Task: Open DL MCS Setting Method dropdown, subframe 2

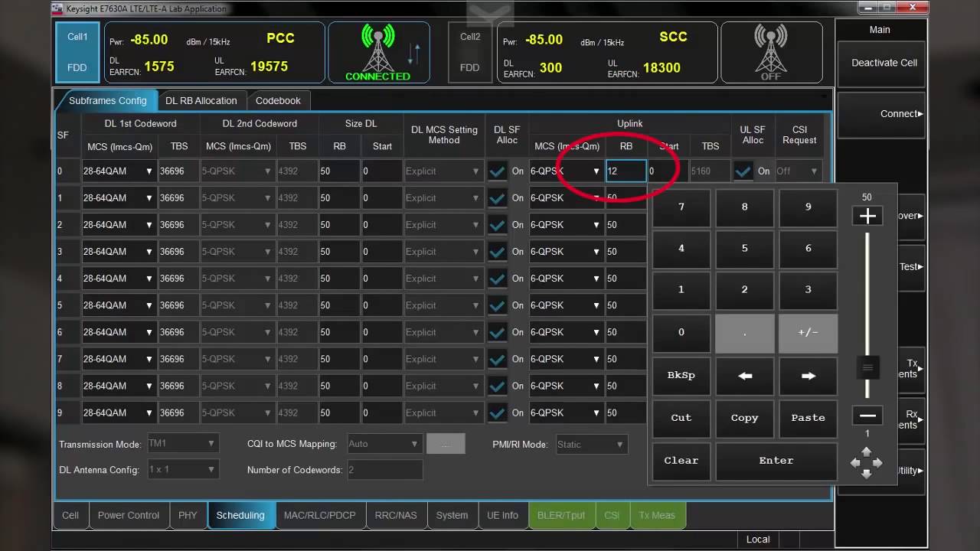Action: tap(444, 225)
